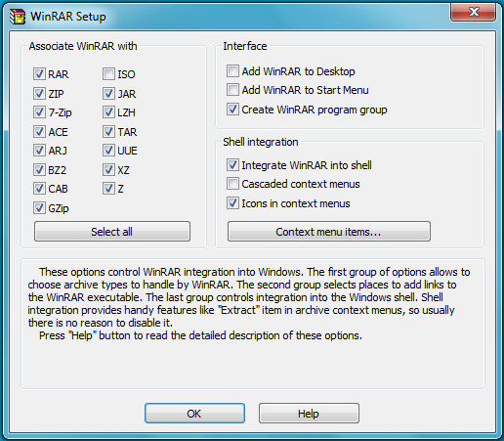Toggle Icons in context menus option
Image resolution: width=504 pixels, height=441 pixels.
(x=232, y=203)
